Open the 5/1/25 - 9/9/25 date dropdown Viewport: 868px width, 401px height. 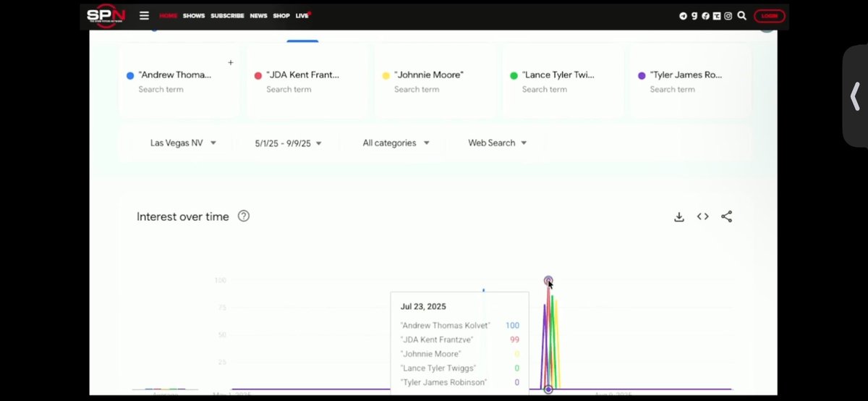click(288, 143)
